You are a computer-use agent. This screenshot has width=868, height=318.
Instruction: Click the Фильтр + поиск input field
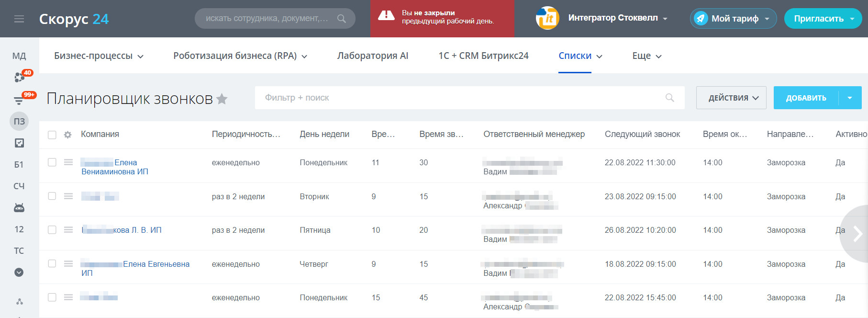[x=459, y=98]
